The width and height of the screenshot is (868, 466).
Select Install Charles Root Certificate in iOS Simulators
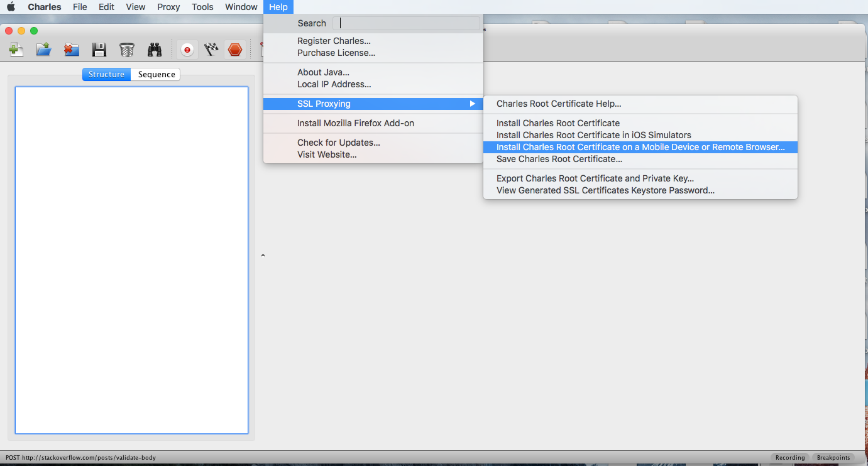[x=640, y=135]
